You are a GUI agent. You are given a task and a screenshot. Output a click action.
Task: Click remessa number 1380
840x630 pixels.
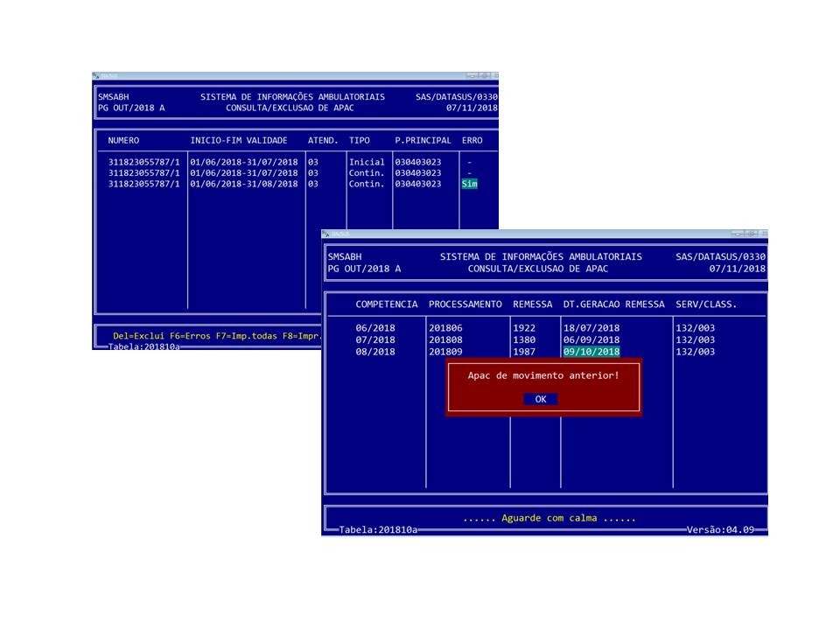click(523, 339)
